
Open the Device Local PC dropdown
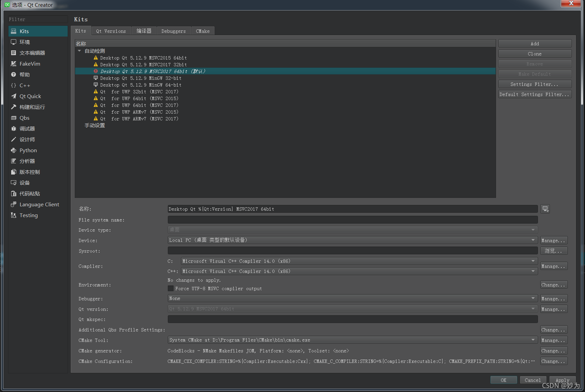[x=353, y=240]
